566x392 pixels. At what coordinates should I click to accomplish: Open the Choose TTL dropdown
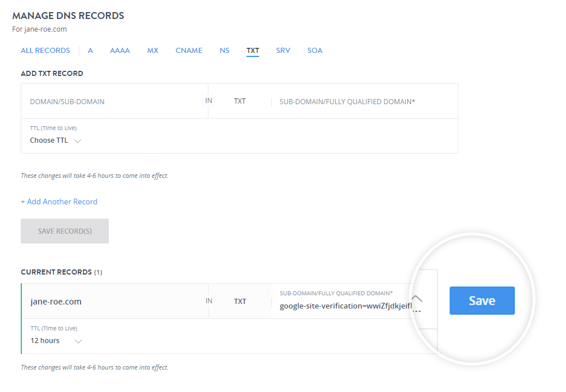pyautogui.click(x=55, y=140)
